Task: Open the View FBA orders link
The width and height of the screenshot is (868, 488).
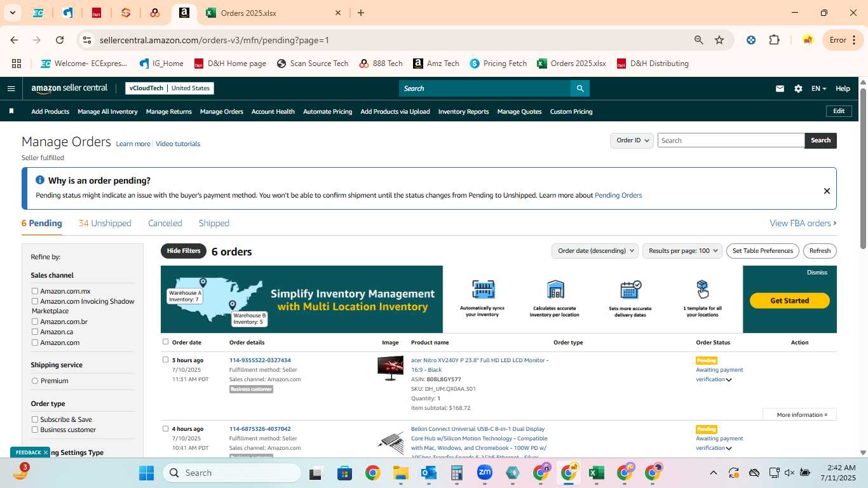Action: [803, 223]
